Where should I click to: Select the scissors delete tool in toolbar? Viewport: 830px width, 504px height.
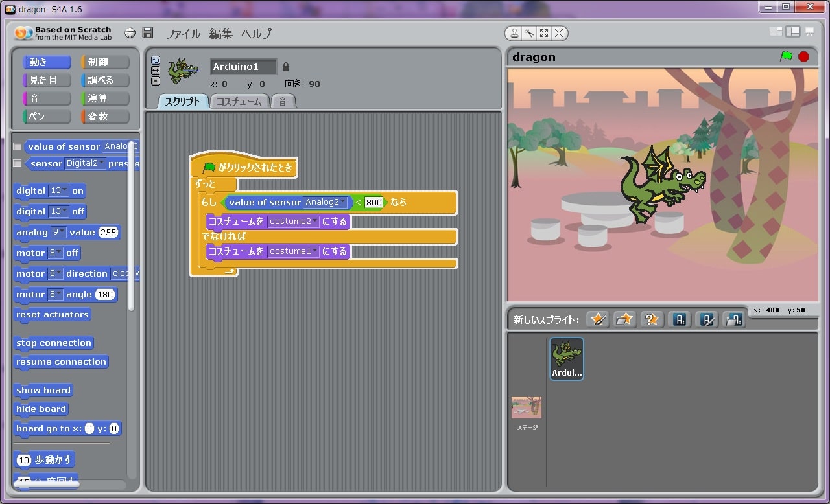coord(529,33)
